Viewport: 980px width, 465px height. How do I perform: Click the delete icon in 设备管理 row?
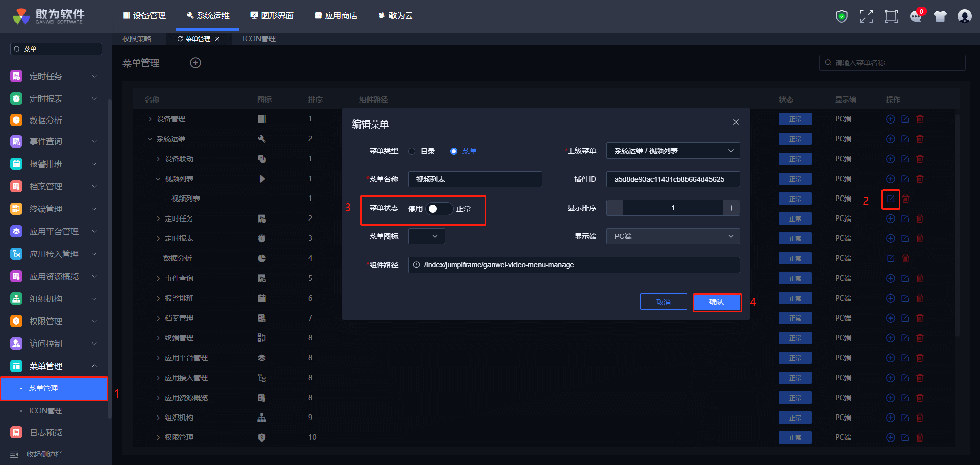[920, 119]
